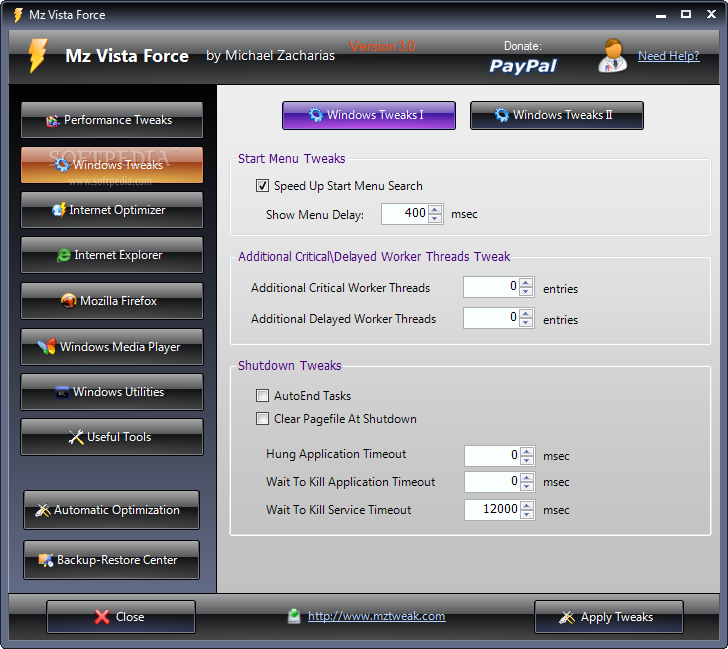Decrease Show Menu Delay value
The height and width of the screenshot is (649, 728).
[435, 219]
